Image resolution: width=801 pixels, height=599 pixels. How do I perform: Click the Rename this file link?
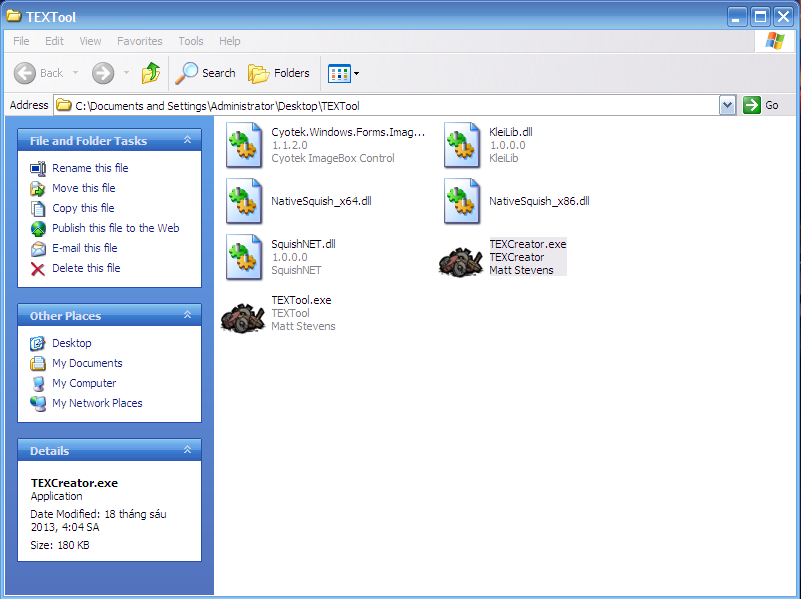(x=90, y=168)
